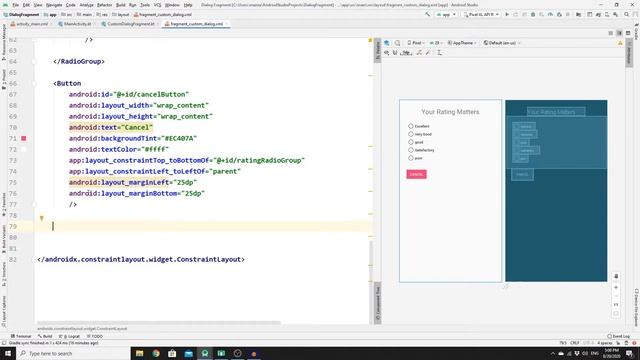Screen dimensions: 640x360
Task: Select the Satisfactory radio button in preview
Action: 411,150
